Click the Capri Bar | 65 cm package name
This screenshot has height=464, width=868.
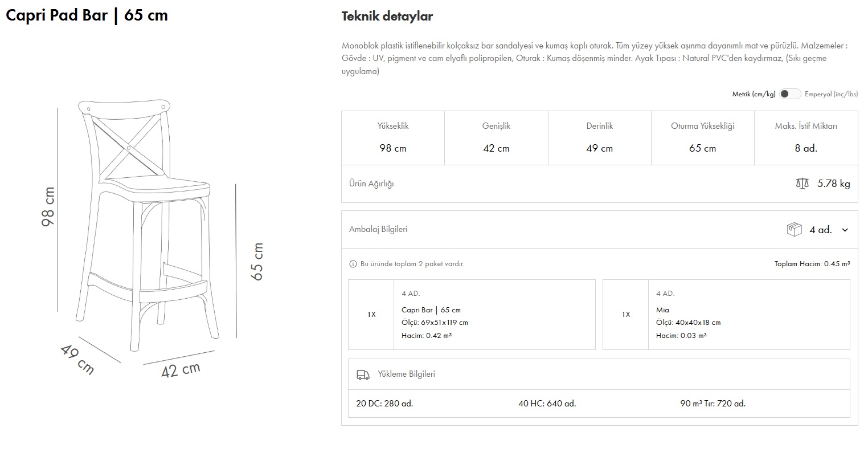pos(431,310)
